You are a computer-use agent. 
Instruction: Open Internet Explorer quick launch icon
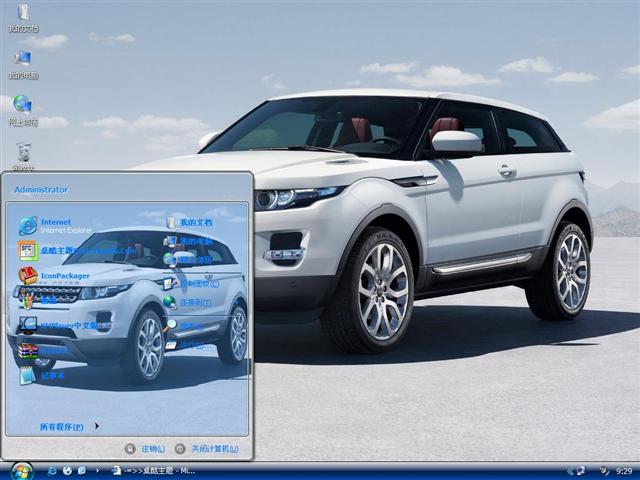tap(52, 471)
